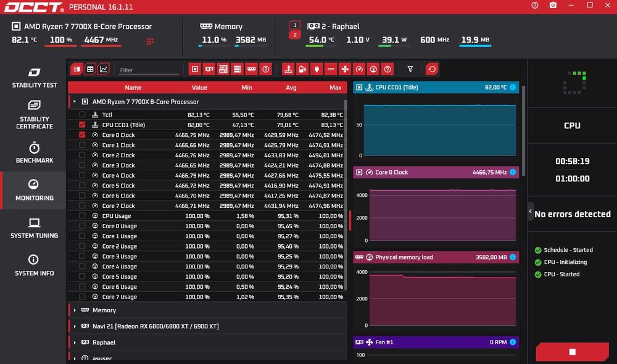The image size is (617, 364).
Task: Stop the running CPU test
Action: 572,352
